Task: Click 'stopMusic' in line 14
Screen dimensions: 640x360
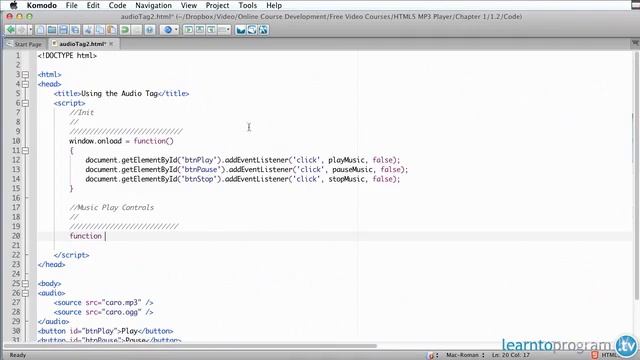Action: click(347, 179)
